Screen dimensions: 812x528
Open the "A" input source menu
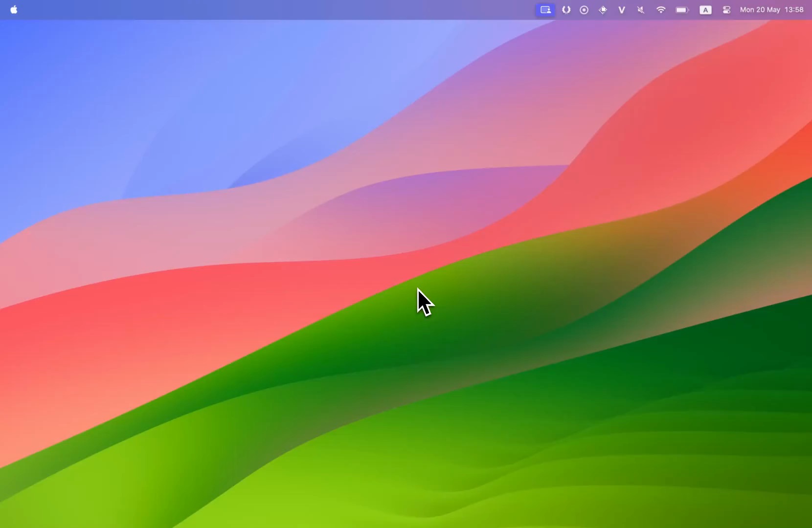(705, 10)
